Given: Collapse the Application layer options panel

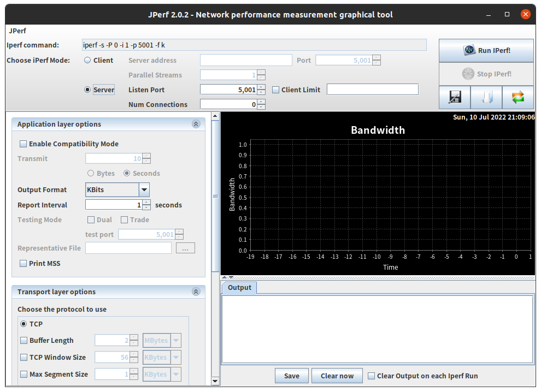Looking at the screenshot, I should pyautogui.click(x=196, y=124).
